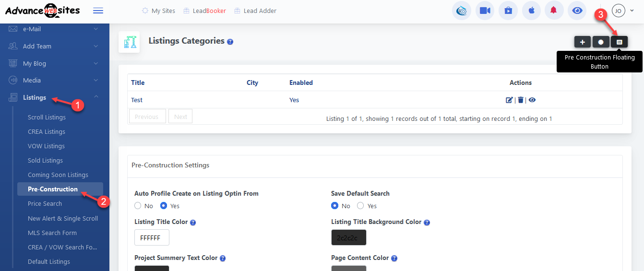Edit the Test category with pencil icon
The width and height of the screenshot is (644, 271).
pyautogui.click(x=509, y=100)
